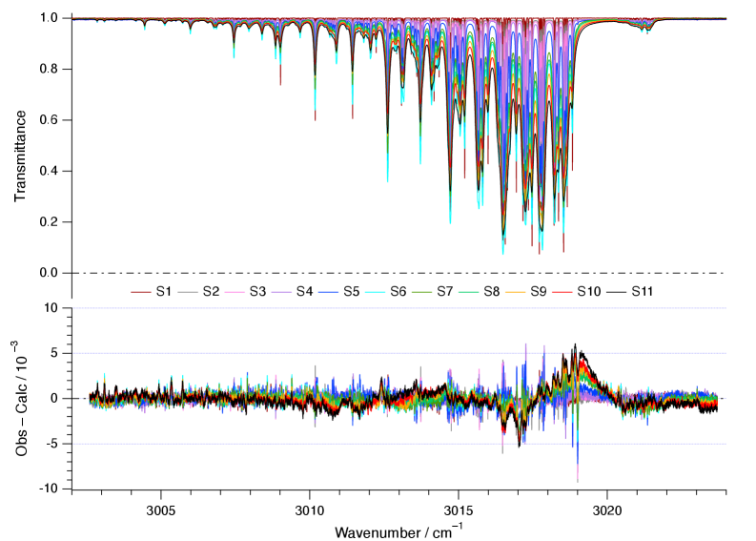The height and width of the screenshot is (541, 756).
Task: Click the S9 legend label
Action: [539, 292]
